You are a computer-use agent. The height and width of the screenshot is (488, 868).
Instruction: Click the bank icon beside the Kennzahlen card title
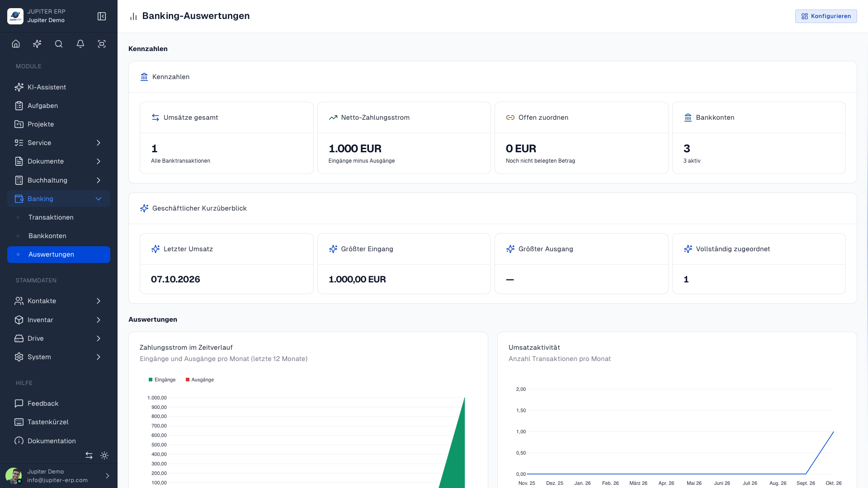[x=144, y=77]
